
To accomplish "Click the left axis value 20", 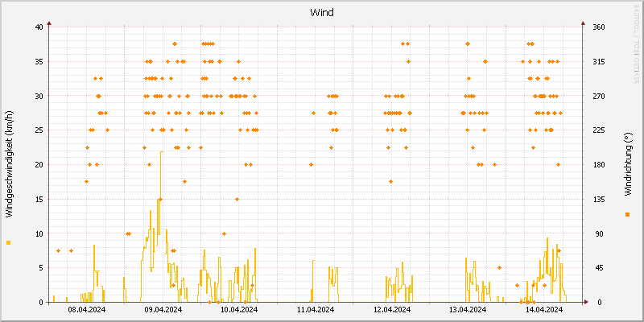I will click(x=39, y=165).
